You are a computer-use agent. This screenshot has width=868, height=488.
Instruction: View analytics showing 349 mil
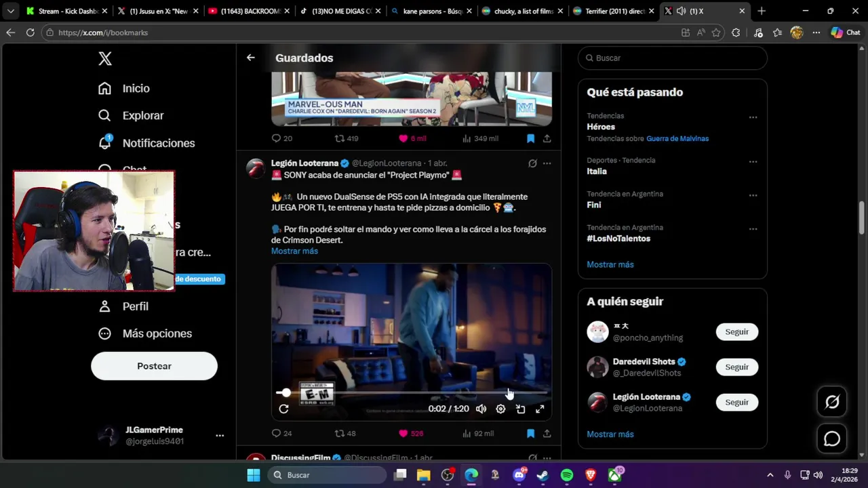coord(480,138)
